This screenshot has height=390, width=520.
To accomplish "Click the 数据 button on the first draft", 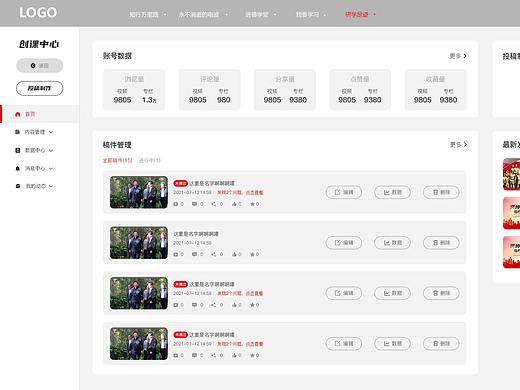I will [392, 192].
